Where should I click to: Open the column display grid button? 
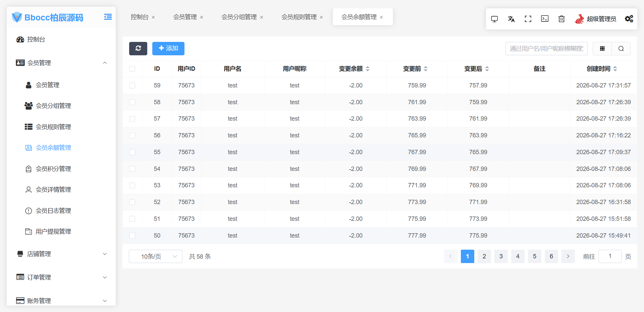click(602, 49)
